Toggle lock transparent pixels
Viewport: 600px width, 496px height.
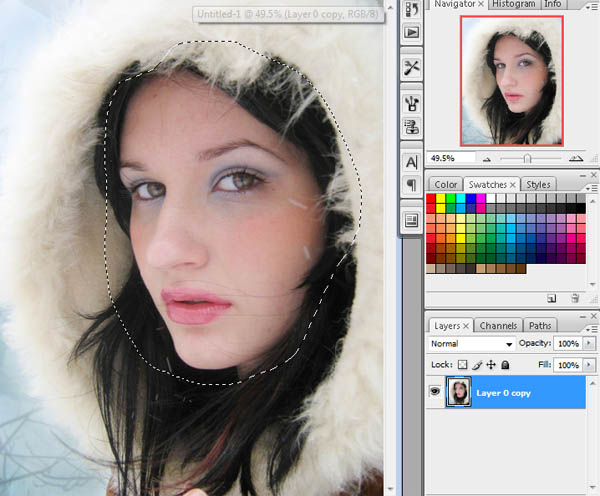[462, 366]
